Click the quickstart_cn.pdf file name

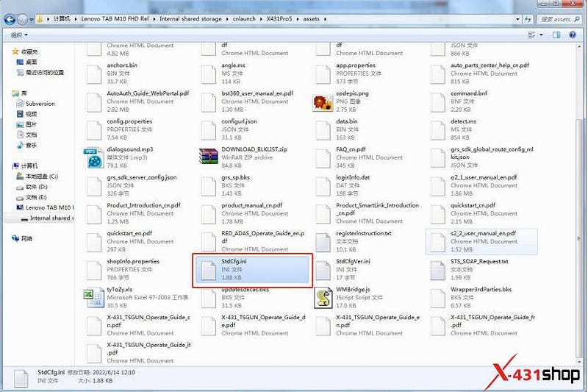click(473, 205)
